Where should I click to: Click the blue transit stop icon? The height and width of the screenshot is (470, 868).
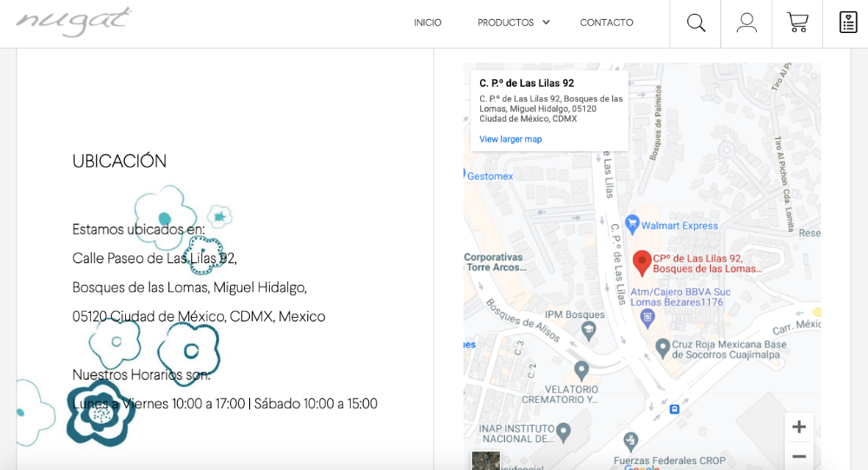(x=674, y=409)
